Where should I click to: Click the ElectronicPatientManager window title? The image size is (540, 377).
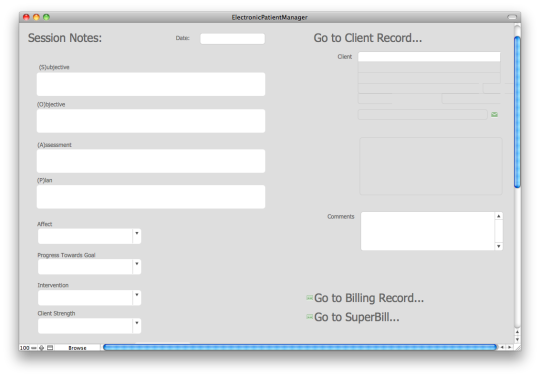(269, 17)
